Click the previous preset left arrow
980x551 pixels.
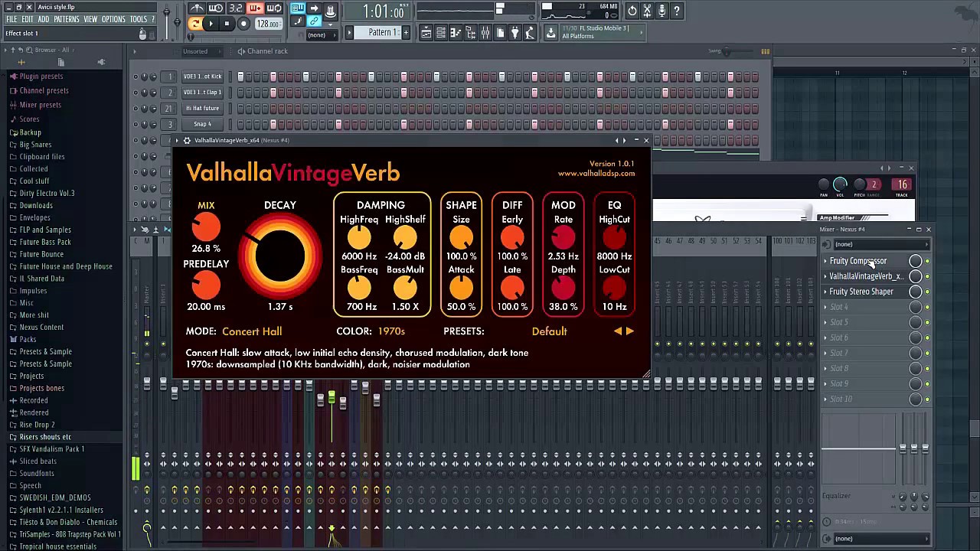coord(618,331)
